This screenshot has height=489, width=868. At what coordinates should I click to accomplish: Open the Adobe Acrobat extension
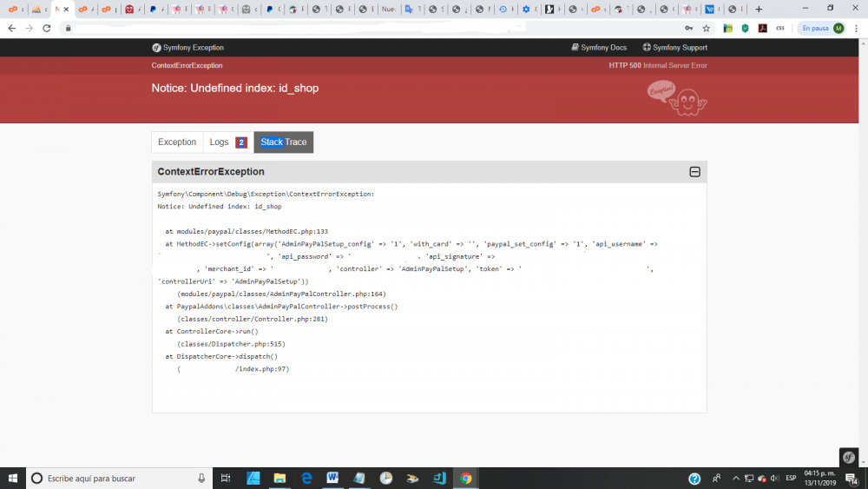[x=763, y=29]
